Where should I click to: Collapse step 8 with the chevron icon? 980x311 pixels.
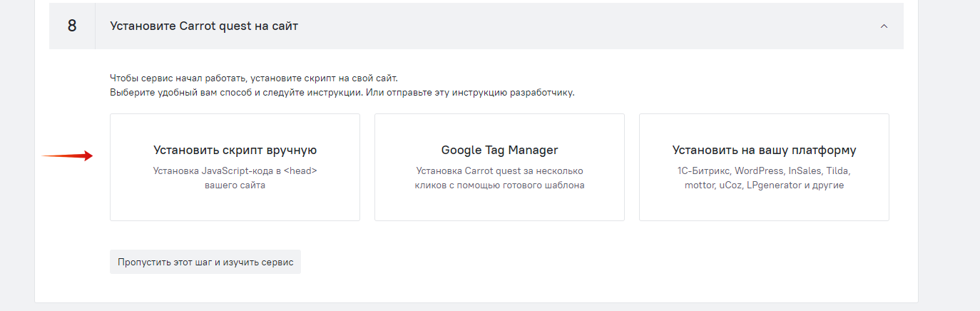(x=884, y=26)
